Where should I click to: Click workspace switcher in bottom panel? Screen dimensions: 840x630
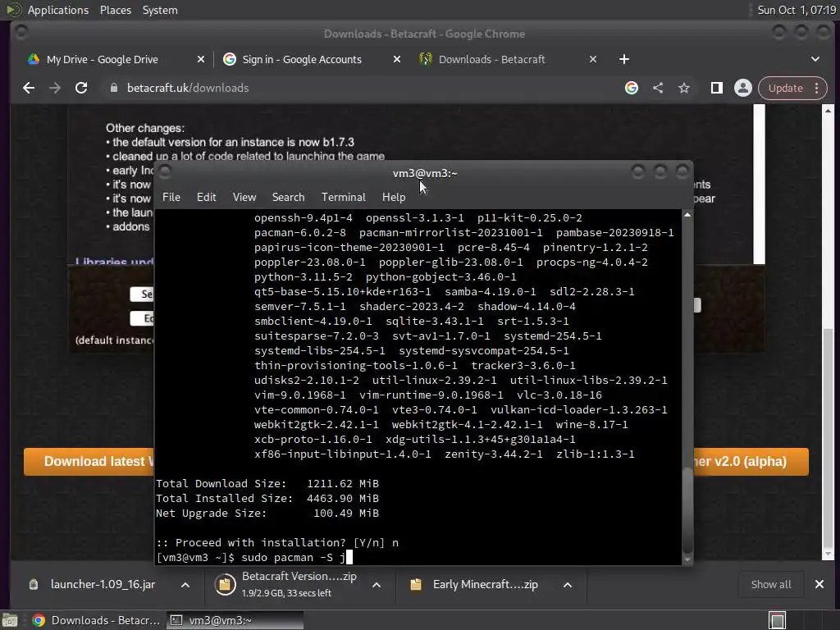click(x=778, y=620)
